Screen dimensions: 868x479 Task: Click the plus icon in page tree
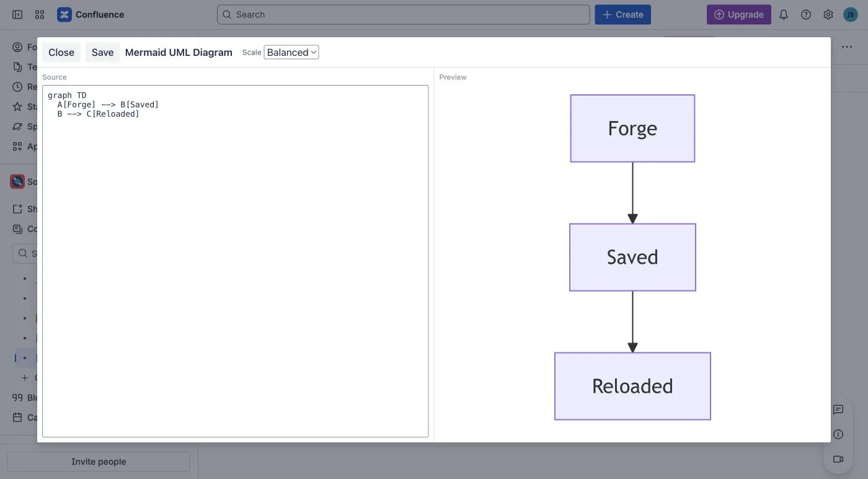tap(25, 378)
